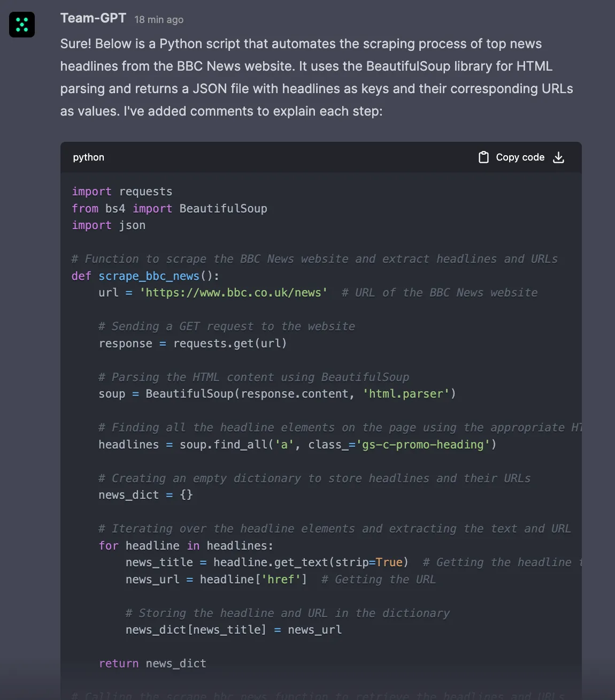The height and width of the screenshot is (700, 615).
Task: Click the requests.get(url) call
Action: coord(229,343)
